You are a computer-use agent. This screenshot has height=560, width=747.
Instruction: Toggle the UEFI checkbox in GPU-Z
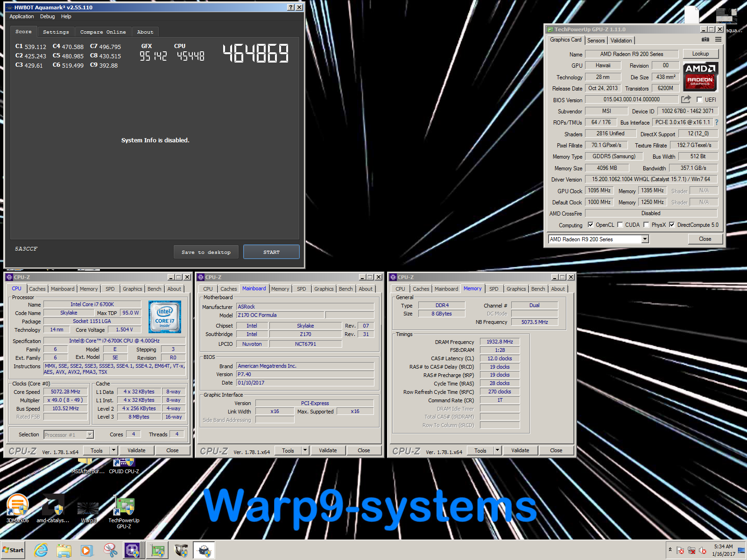pyautogui.click(x=699, y=100)
